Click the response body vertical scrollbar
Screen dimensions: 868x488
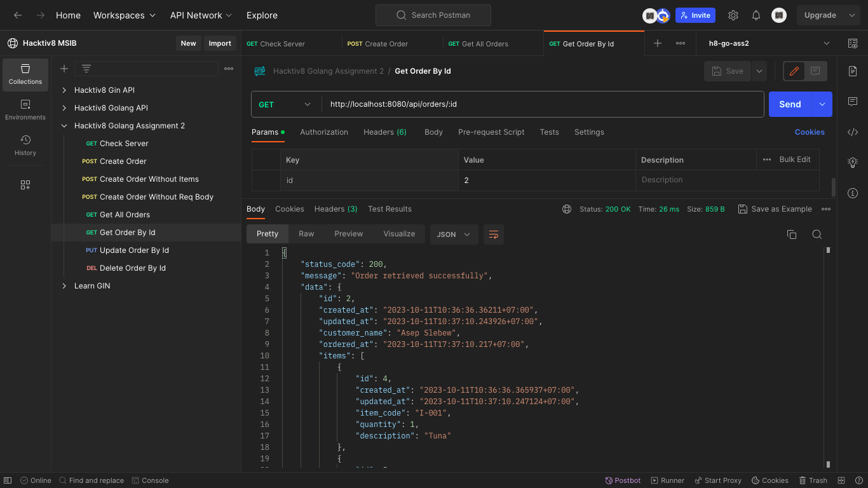pyautogui.click(x=829, y=357)
